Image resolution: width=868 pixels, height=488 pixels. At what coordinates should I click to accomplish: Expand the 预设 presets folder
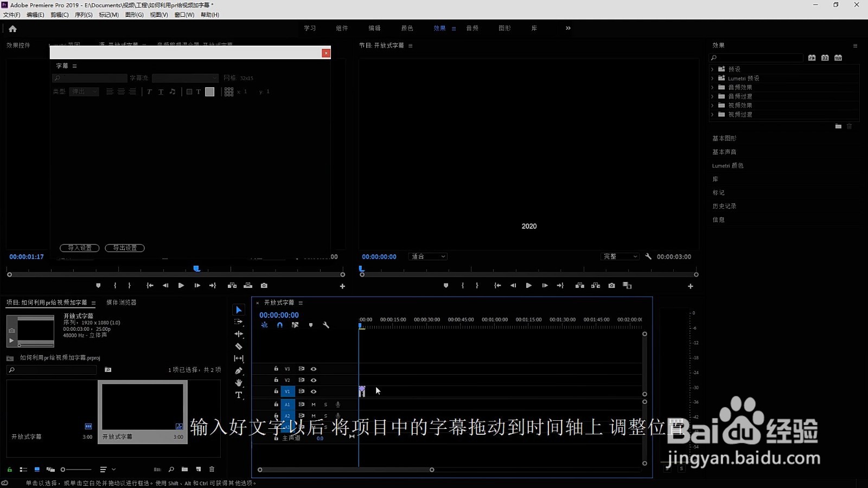click(712, 69)
